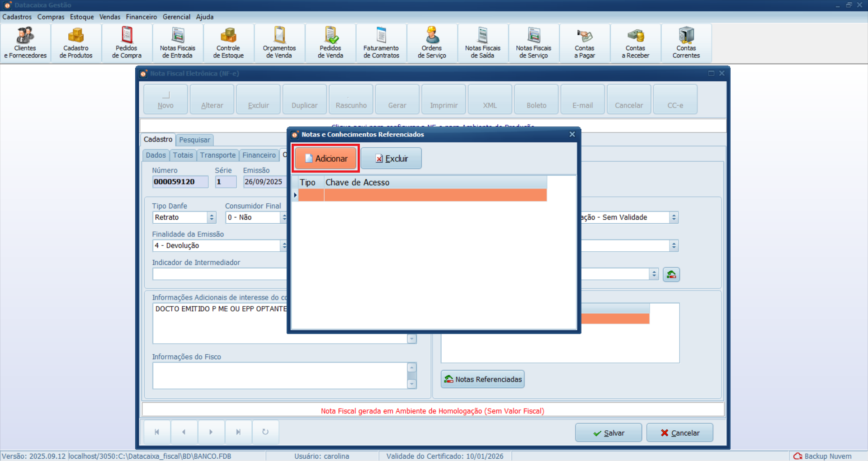Open the Cadastros menu

pyautogui.click(x=17, y=17)
